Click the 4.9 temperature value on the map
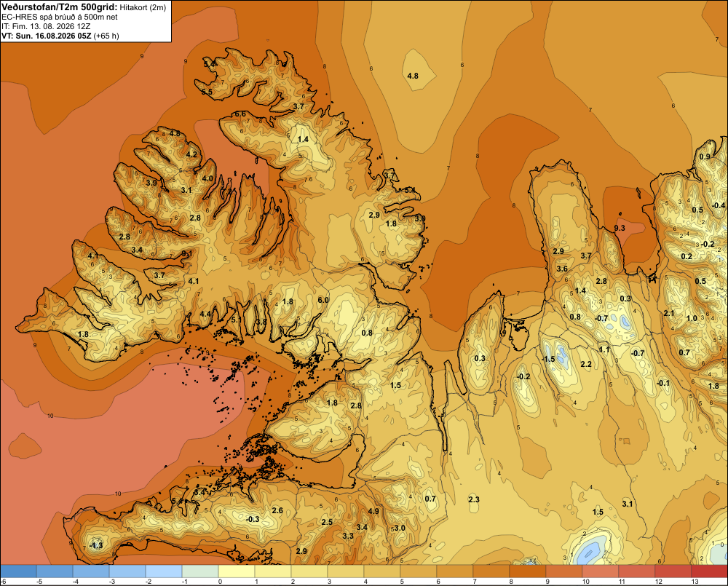The image size is (728, 586). [373, 511]
